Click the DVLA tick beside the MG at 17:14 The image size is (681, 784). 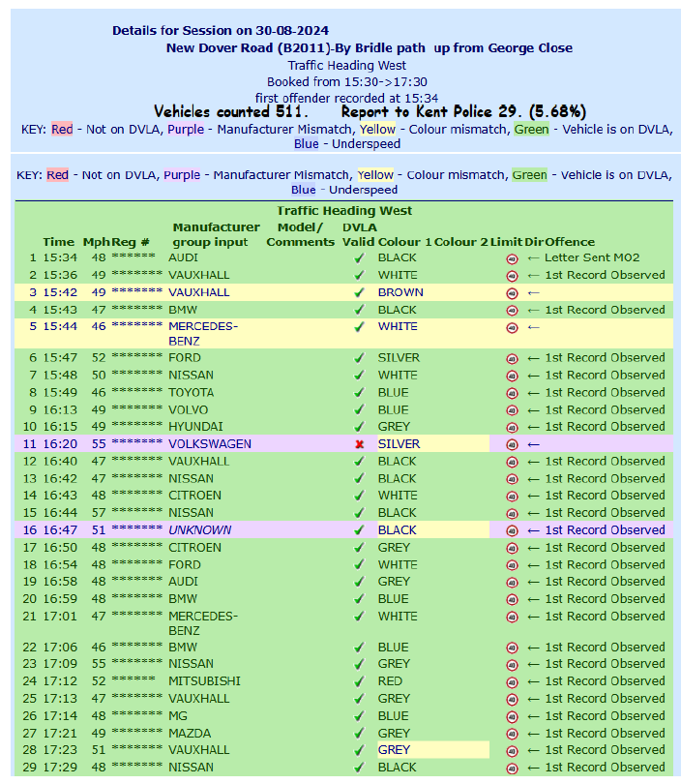pos(359,716)
